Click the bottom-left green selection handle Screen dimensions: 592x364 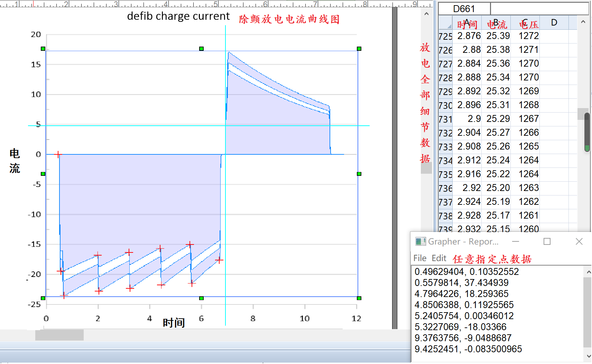click(x=43, y=298)
